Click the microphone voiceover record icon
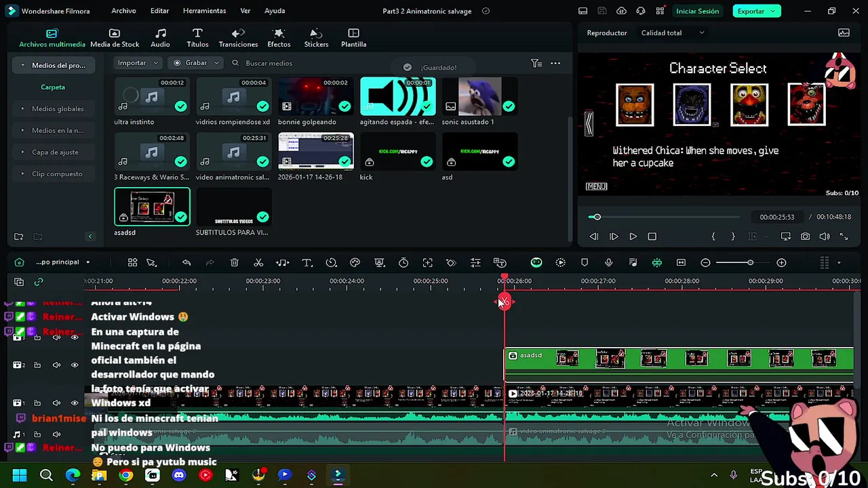The height and width of the screenshot is (488, 868). coord(608,262)
